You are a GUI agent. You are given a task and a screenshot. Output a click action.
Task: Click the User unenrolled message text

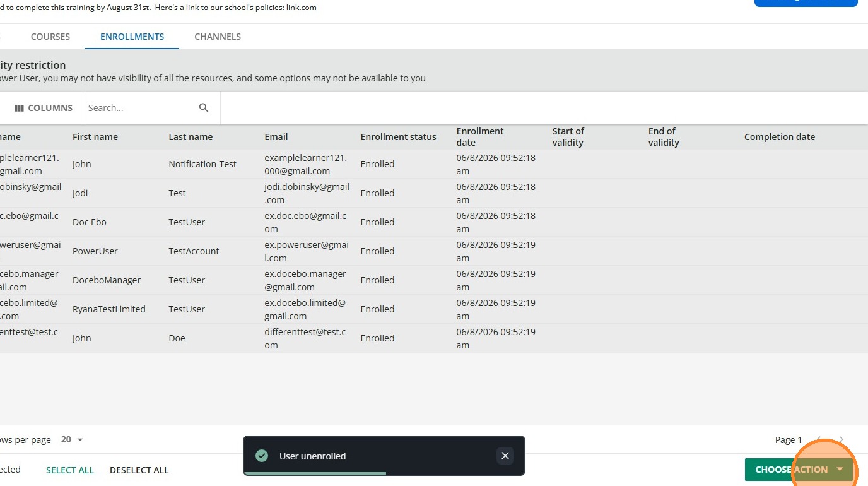pos(312,456)
